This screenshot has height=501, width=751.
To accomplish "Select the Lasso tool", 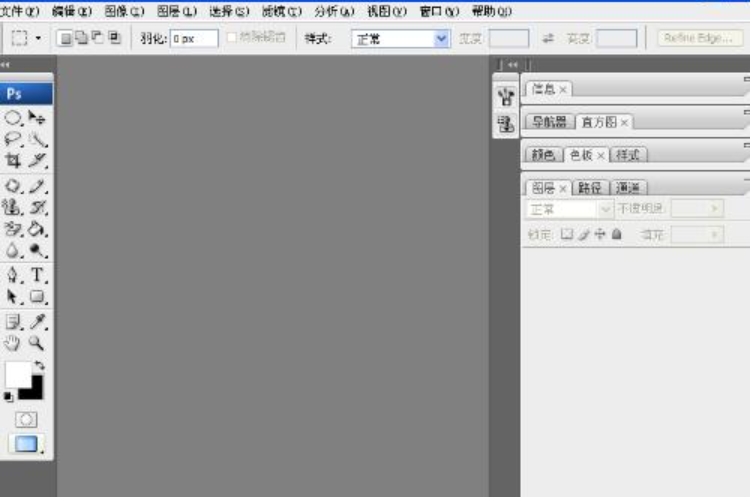I will click(13, 139).
